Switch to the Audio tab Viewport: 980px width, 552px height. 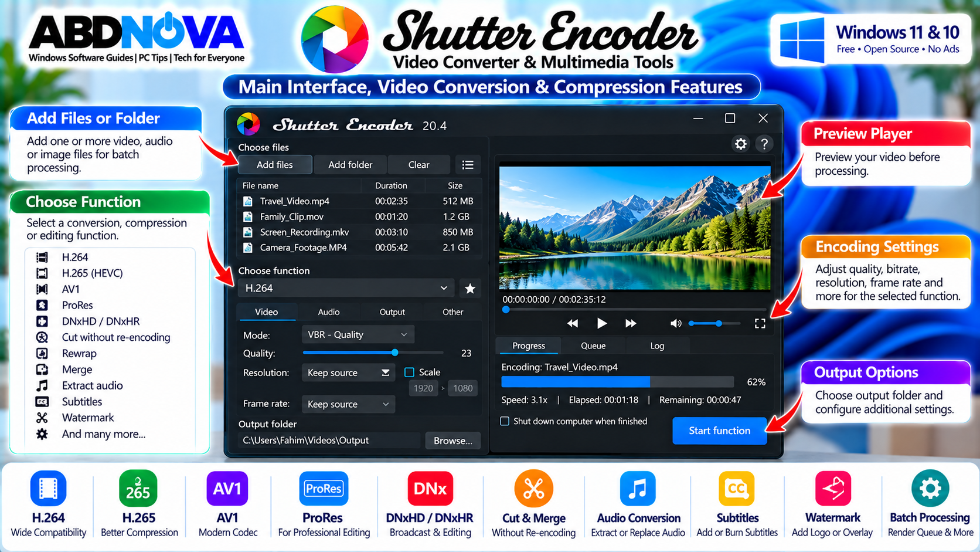[329, 312]
